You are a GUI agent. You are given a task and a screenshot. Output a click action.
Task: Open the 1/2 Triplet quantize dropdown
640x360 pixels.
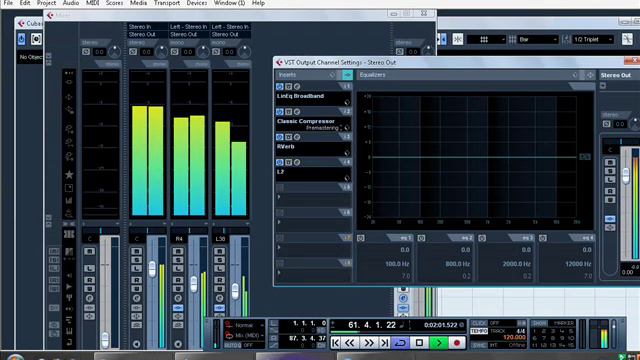coord(593,40)
